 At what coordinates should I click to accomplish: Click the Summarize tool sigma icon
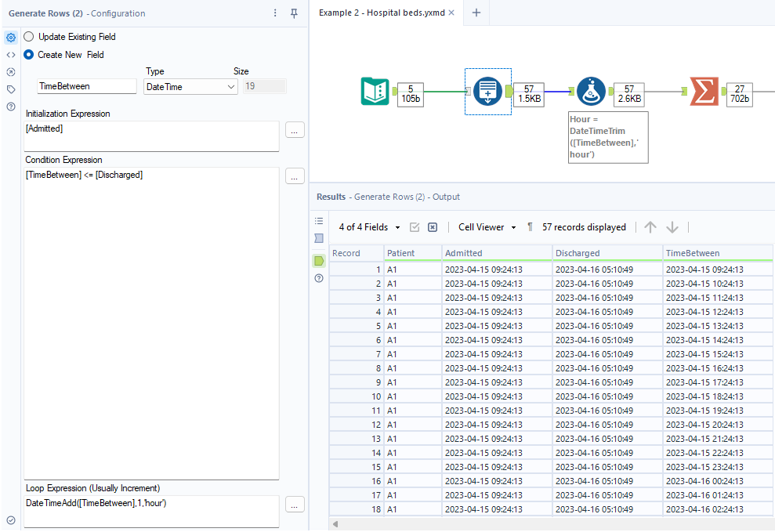click(704, 92)
